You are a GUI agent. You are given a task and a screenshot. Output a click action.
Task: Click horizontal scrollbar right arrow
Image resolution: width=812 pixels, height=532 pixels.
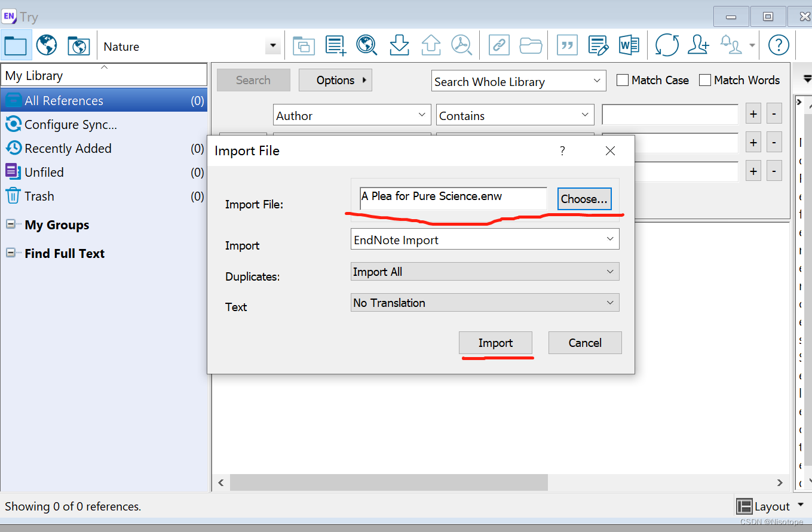780,482
